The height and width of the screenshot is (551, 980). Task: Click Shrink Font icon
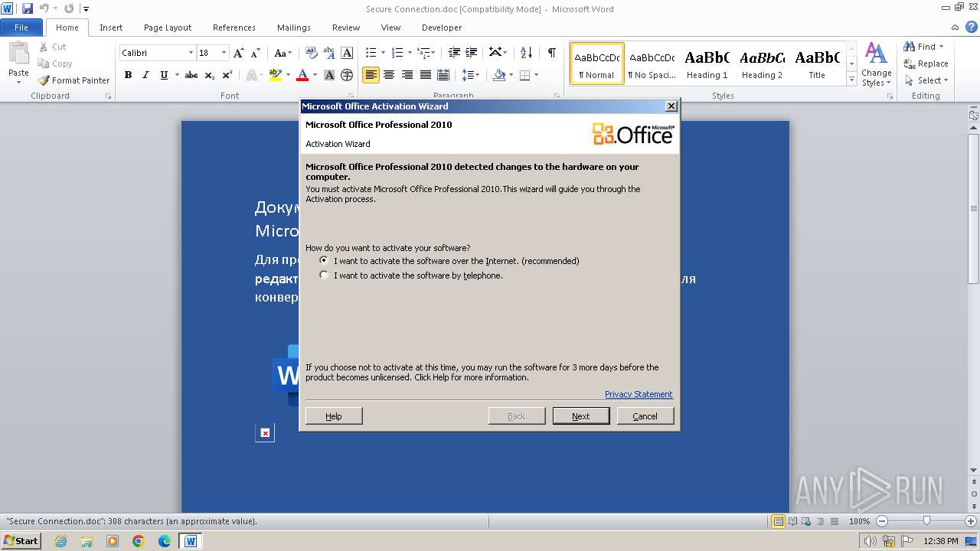coord(256,53)
